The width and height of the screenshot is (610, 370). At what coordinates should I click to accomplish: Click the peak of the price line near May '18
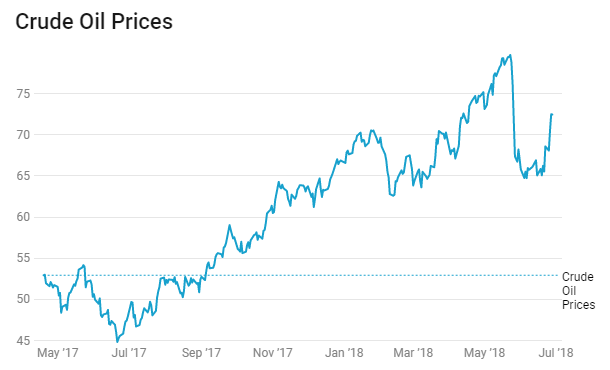pyautogui.click(x=510, y=55)
